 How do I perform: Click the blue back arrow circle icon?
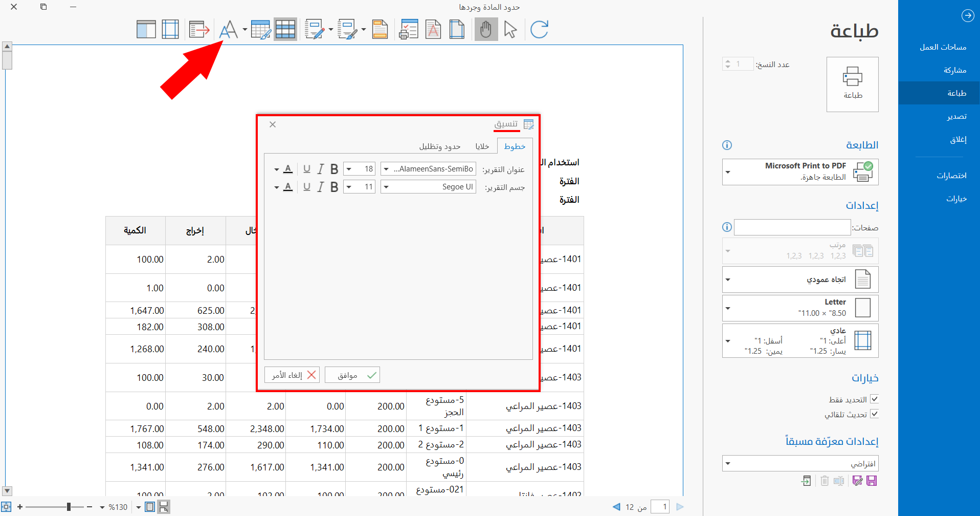tap(968, 16)
